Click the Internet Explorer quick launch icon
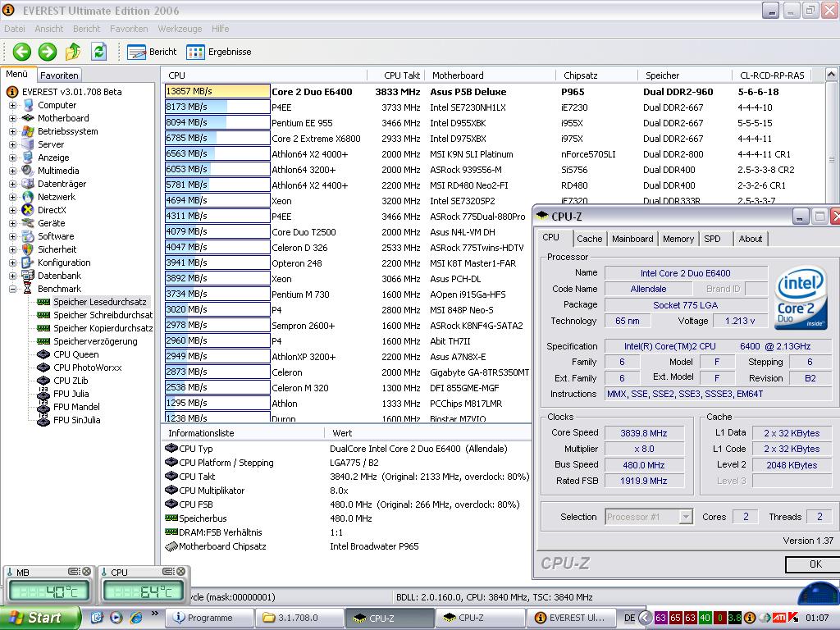This screenshot has height=630, width=840. click(136, 618)
